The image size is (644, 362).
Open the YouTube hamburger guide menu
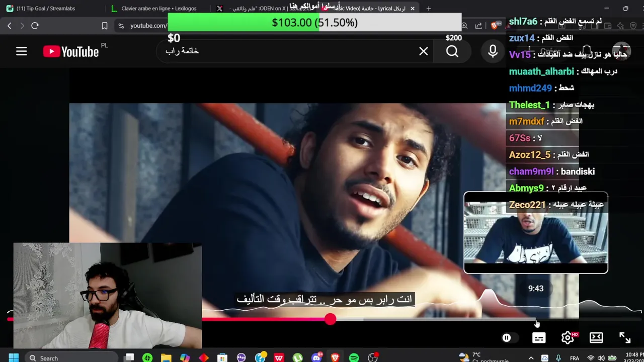pyautogui.click(x=21, y=51)
